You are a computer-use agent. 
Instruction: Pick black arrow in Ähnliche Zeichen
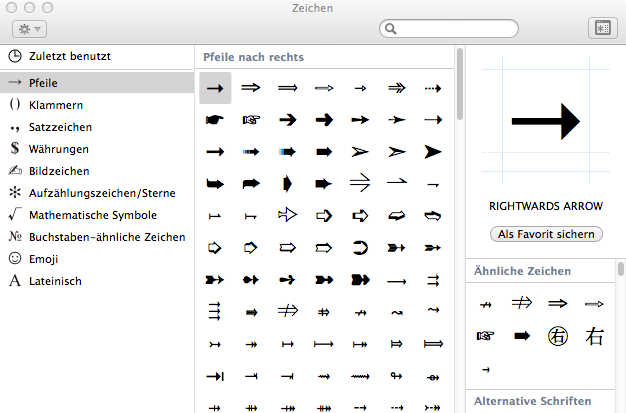[522, 336]
